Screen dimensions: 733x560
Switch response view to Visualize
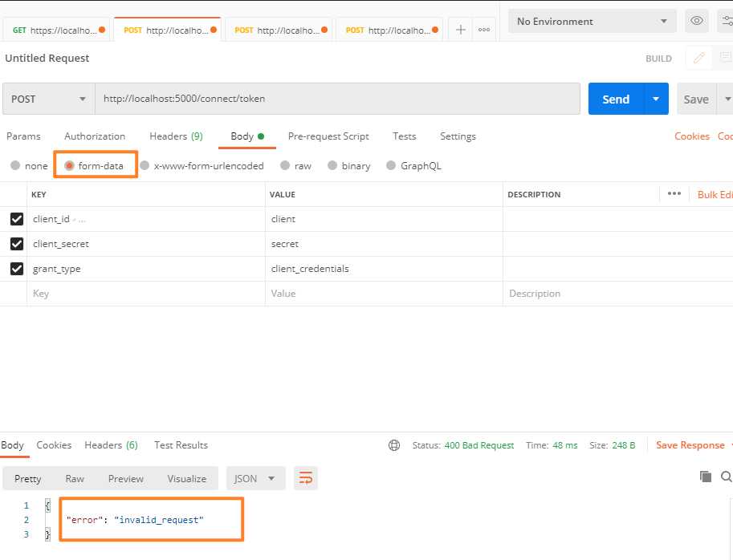point(187,479)
